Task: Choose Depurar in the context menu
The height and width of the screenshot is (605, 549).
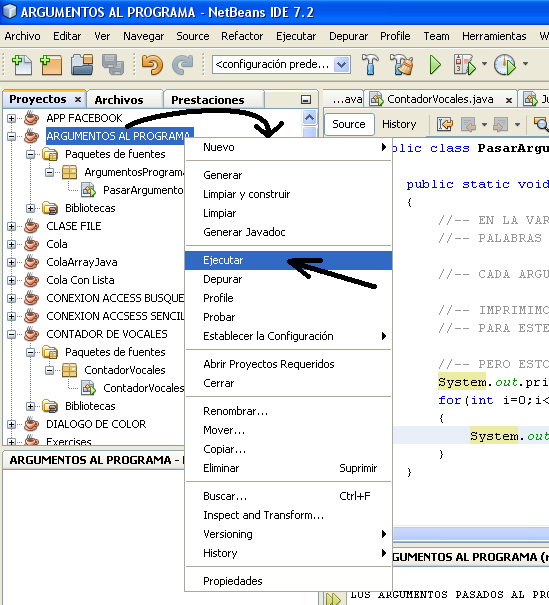Action: [289, 279]
